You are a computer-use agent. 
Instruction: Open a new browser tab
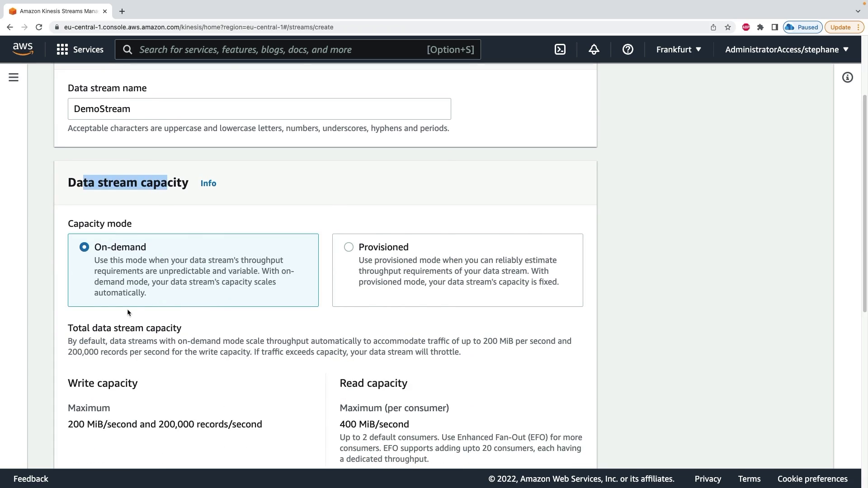point(122,11)
